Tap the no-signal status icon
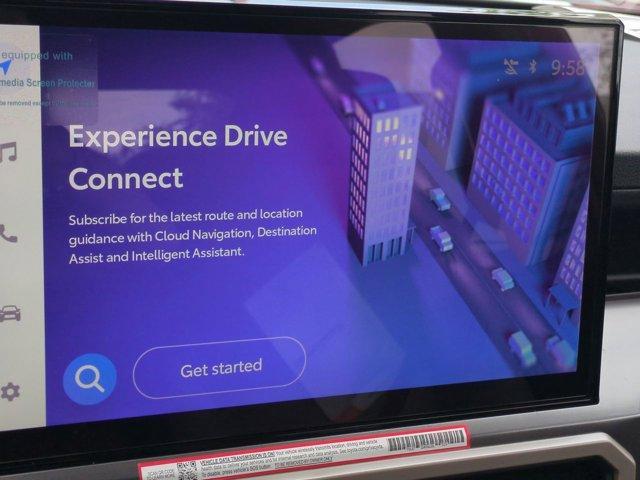This screenshot has width=640, height=480. 511,67
